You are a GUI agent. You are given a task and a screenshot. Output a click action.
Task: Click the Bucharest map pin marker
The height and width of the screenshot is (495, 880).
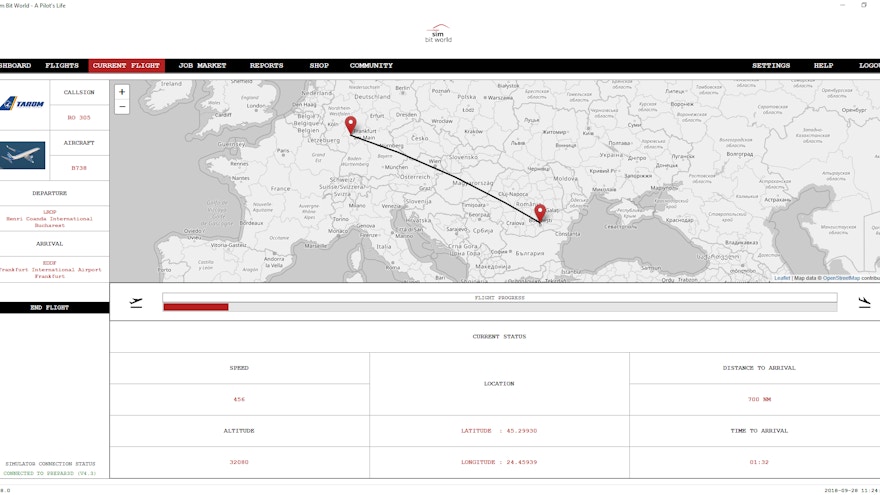point(540,213)
